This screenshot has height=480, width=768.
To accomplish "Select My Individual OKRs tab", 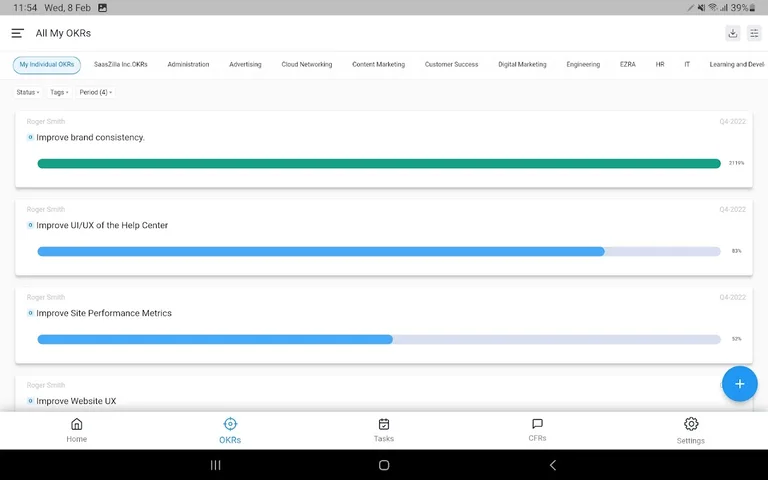I will 47,65.
